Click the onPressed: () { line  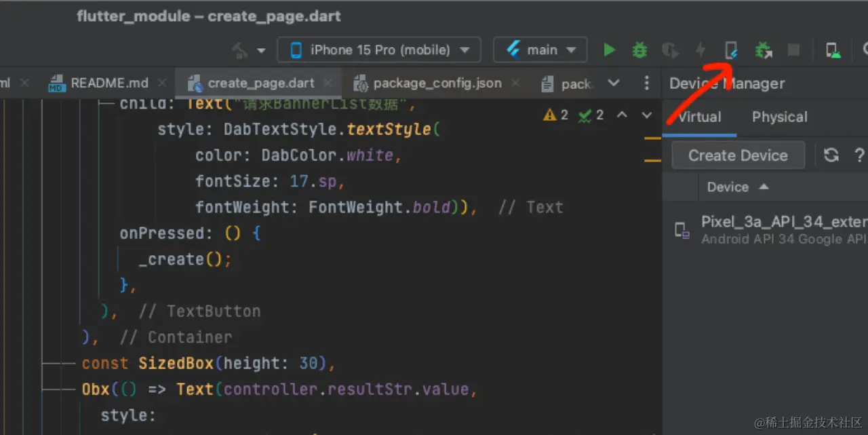click(190, 233)
